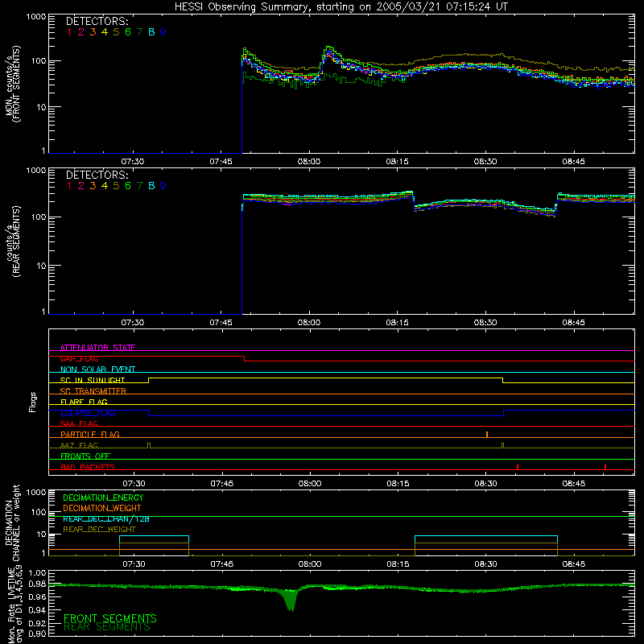Image resolution: width=644 pixels, height=644 pixels.
Task: Click the REAR_DEC_WEIGHT legend entry
Action: (99, 530)
